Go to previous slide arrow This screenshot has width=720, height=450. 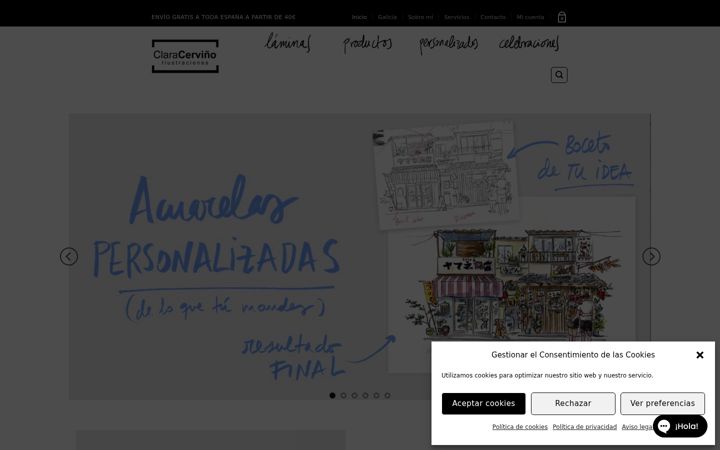(x=69, y=256)
